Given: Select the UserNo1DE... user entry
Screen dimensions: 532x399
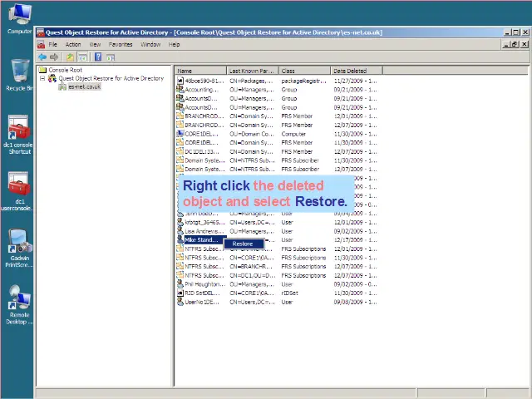Looking at the screenshot, I should pos(202,302).
